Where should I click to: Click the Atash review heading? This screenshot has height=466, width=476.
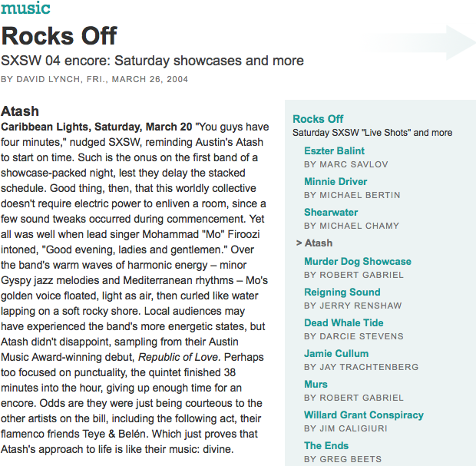[x=20, y=111]
